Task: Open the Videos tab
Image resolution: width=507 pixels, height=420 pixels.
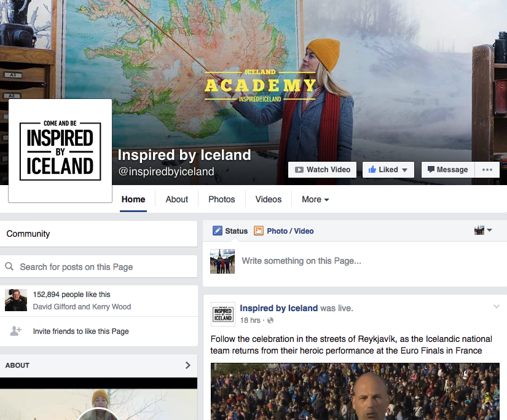Action: (x=269, y=199)
